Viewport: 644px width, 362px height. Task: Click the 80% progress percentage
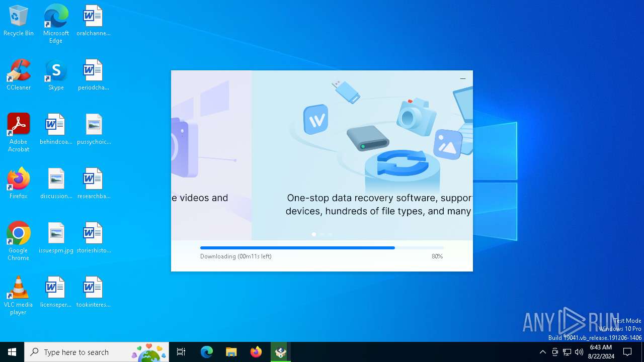point(437,256)
